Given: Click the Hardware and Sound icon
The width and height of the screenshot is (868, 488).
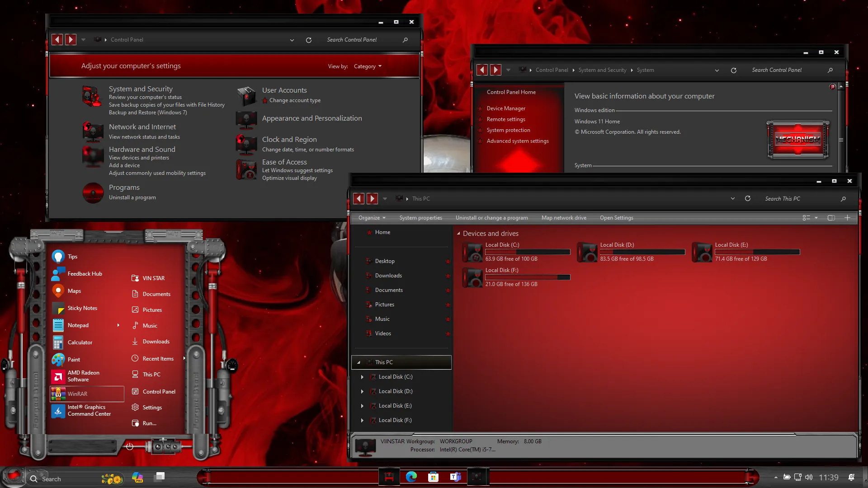Looking at the screenshot, I should [x=93, y=156].
